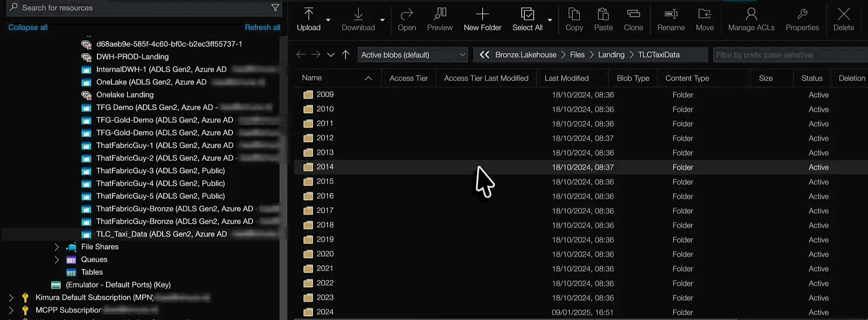Select the 2019 folder
Screen dimensions: 868x320
click(580, 240)
